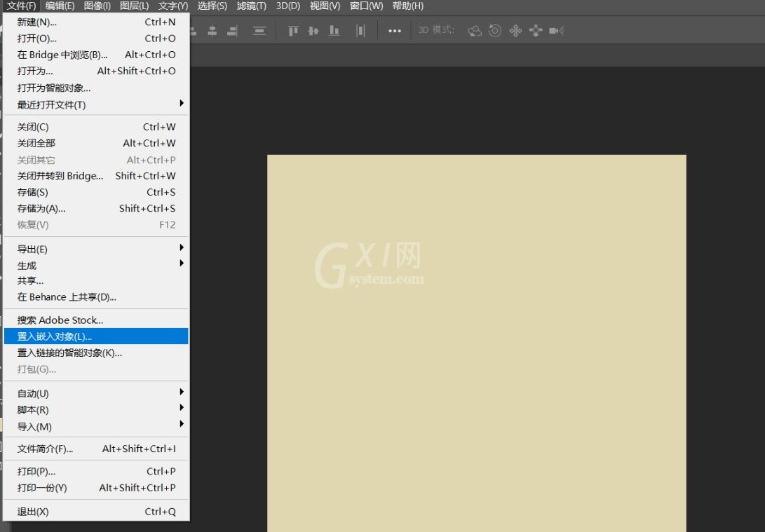The height and width of the screenshot is (532, 765).
Task: Open the 文件(F) menu
Action: click(x=22, y=6)
